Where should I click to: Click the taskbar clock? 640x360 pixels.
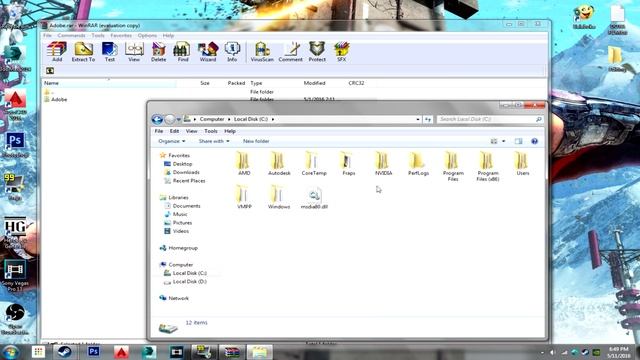[618, 352]
